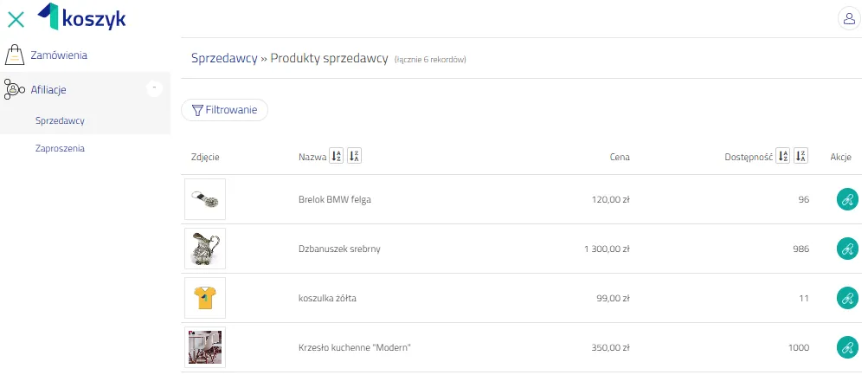Viewport: 868px width, 375px height.
Task: Click link action for koszulka żółta
Action: (847, 298)
